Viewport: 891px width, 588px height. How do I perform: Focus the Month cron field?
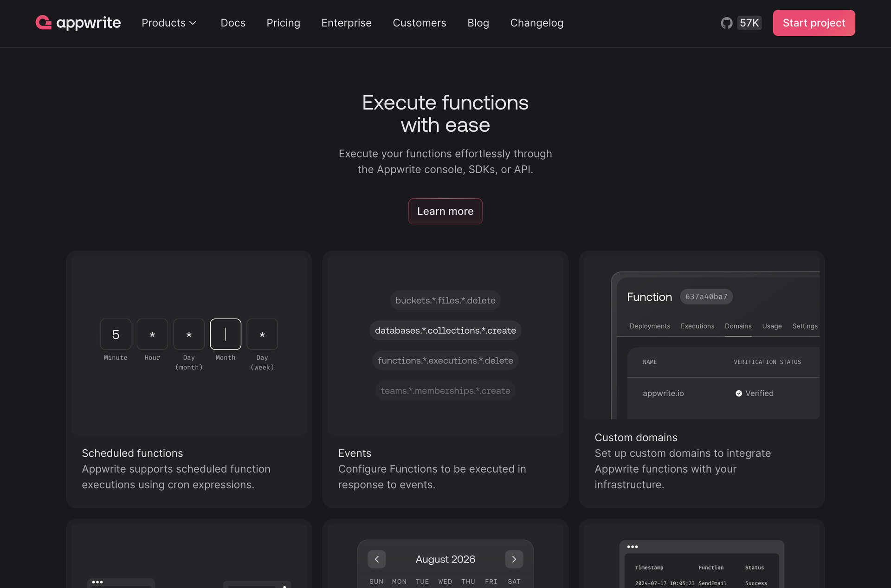pyautogui.click(x=226, y=334)
